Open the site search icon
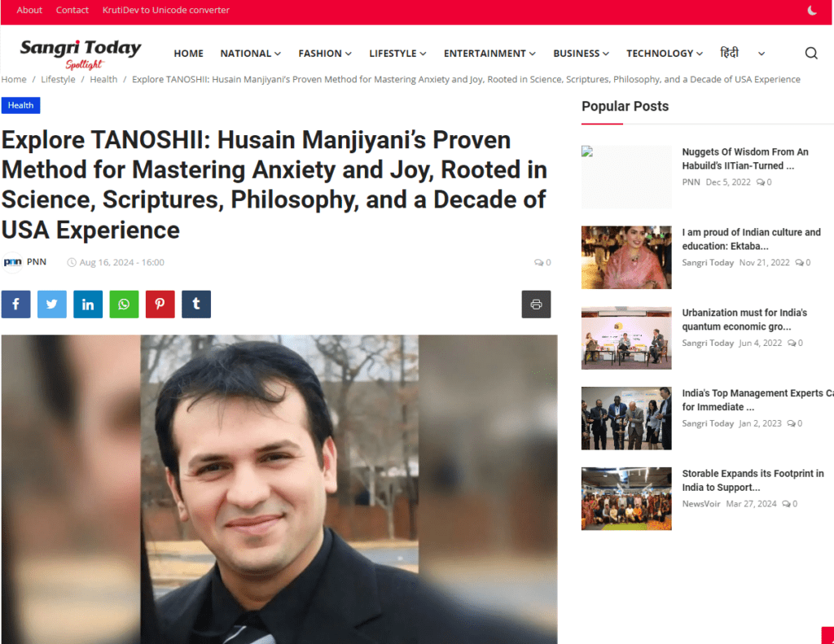Image resolution: width=834 pixels, height=644 pixels. [811, 53]
